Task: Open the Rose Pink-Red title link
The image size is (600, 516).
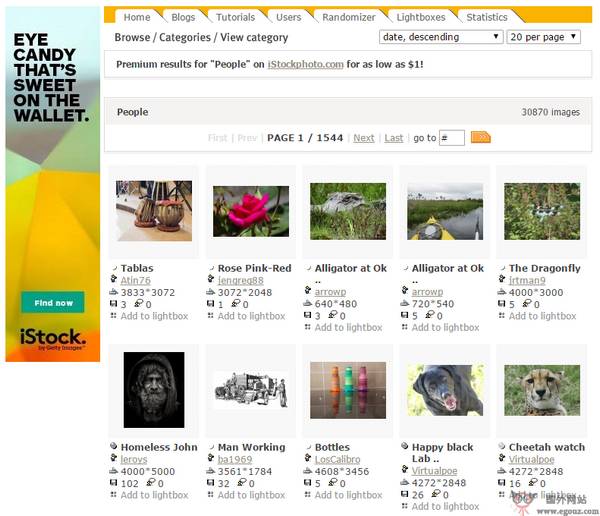Action: tap(254, 268)
